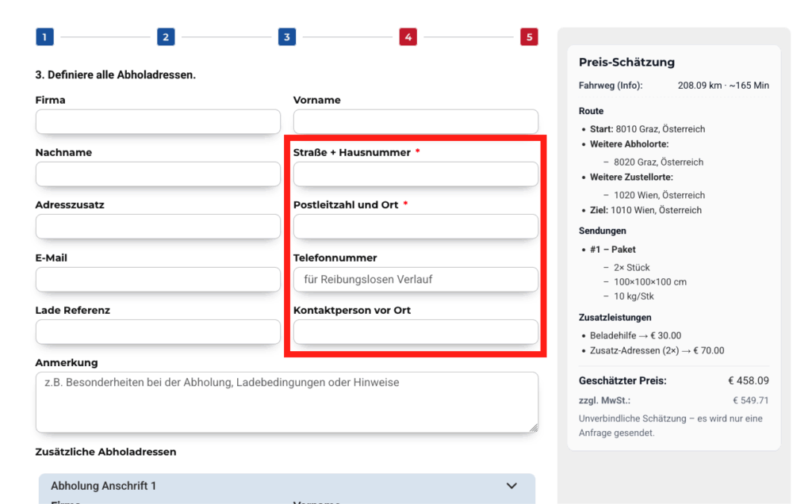This screenshot has width=812, height=504.
Task: Click into the Vorname text field
Action: 416,122
